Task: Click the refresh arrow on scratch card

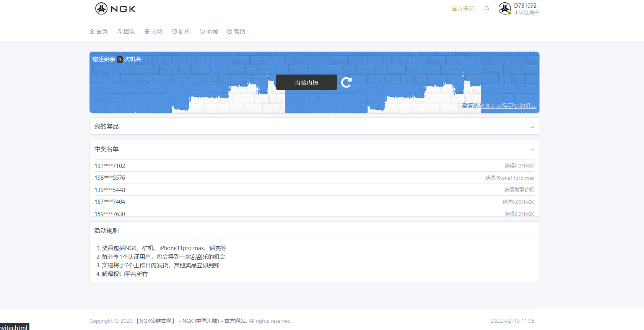Action: click(x=346, y=82)
